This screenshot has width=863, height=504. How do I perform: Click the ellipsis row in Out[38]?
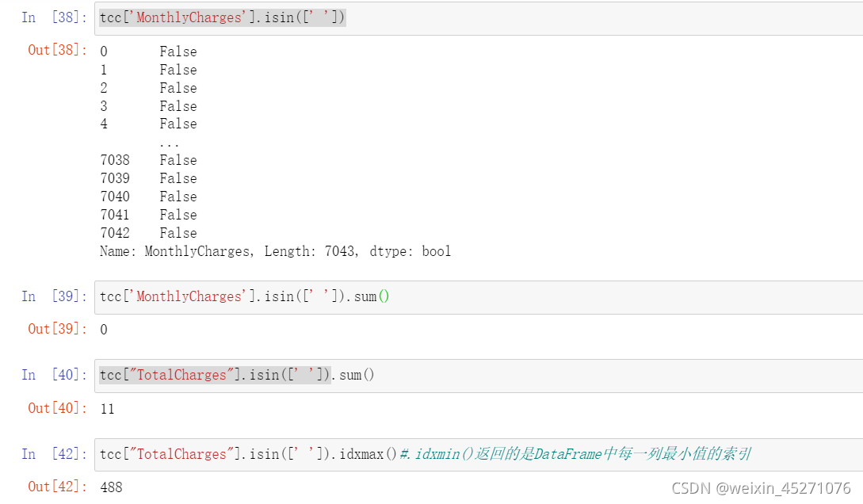click(x=169, y=145)
